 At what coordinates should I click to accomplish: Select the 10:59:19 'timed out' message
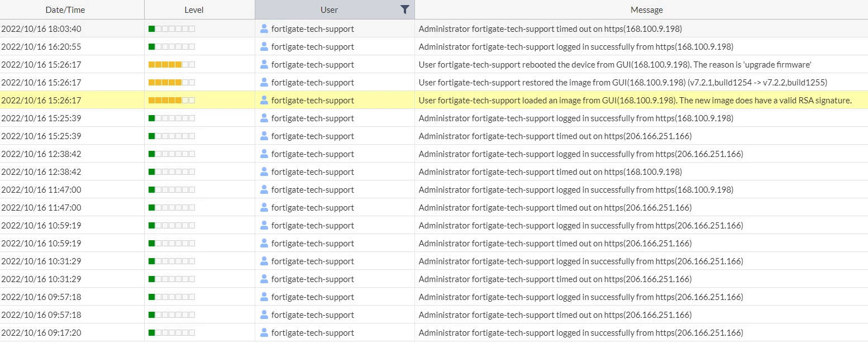click(x=555, y=243)
